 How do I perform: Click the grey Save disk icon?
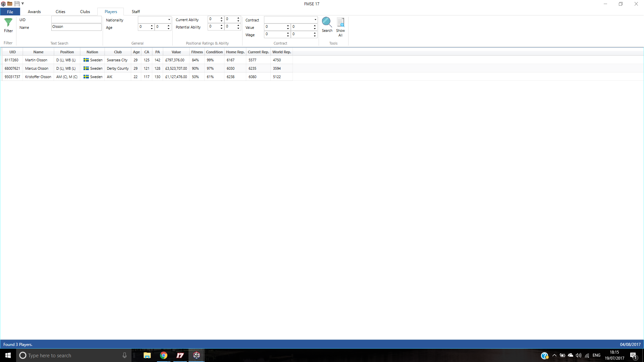(x=17, y=4)
